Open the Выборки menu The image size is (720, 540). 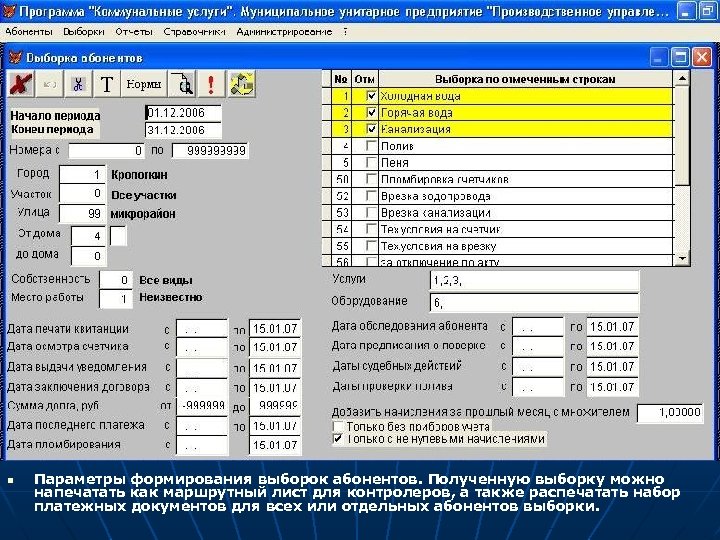click(x=84, y=32)
